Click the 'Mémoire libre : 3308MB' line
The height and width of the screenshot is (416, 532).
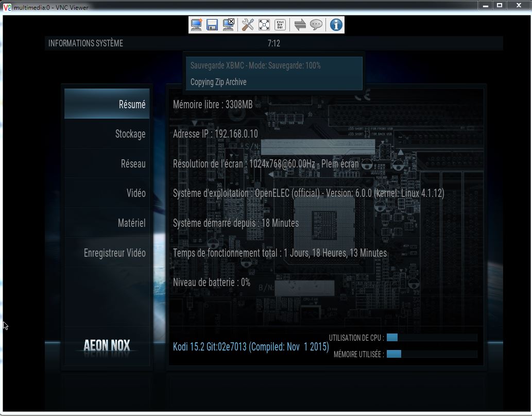[x=213, y=105]
